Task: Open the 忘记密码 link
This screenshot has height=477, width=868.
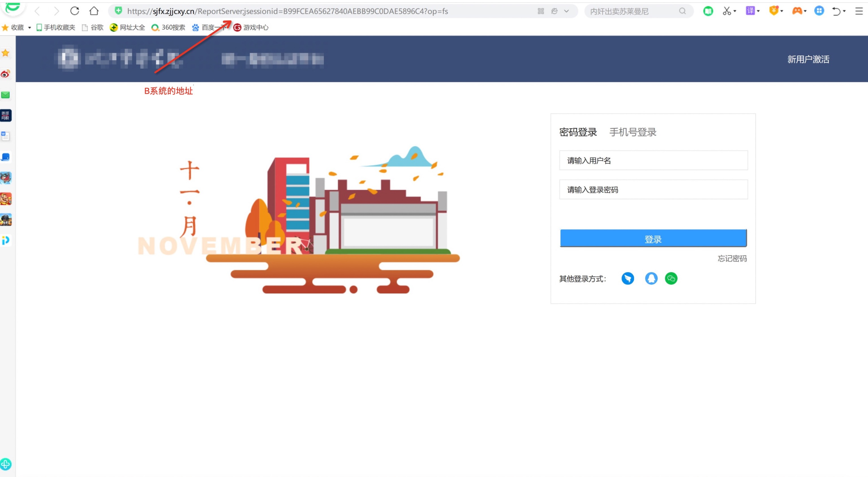Action: 732,259
